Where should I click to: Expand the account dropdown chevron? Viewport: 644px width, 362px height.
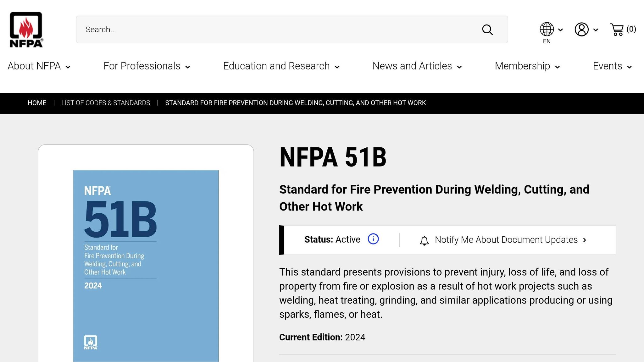[596, 30]
